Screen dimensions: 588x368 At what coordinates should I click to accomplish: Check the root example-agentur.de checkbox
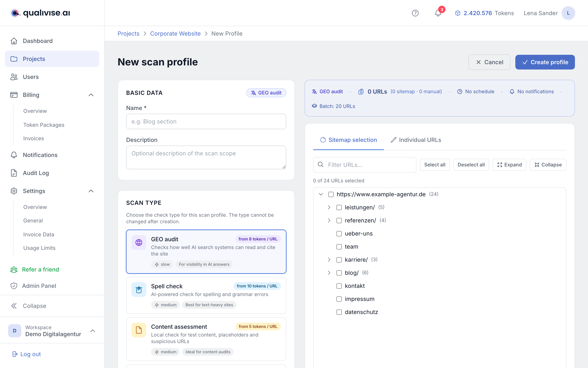(331, 194)
